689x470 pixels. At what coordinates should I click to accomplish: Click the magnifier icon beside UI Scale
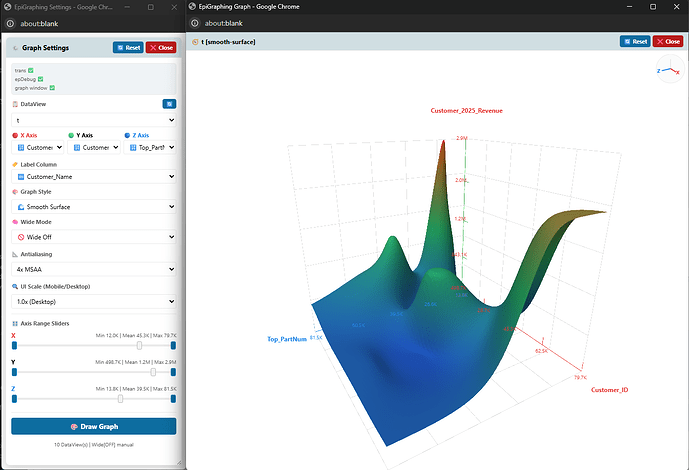[15, 286]
